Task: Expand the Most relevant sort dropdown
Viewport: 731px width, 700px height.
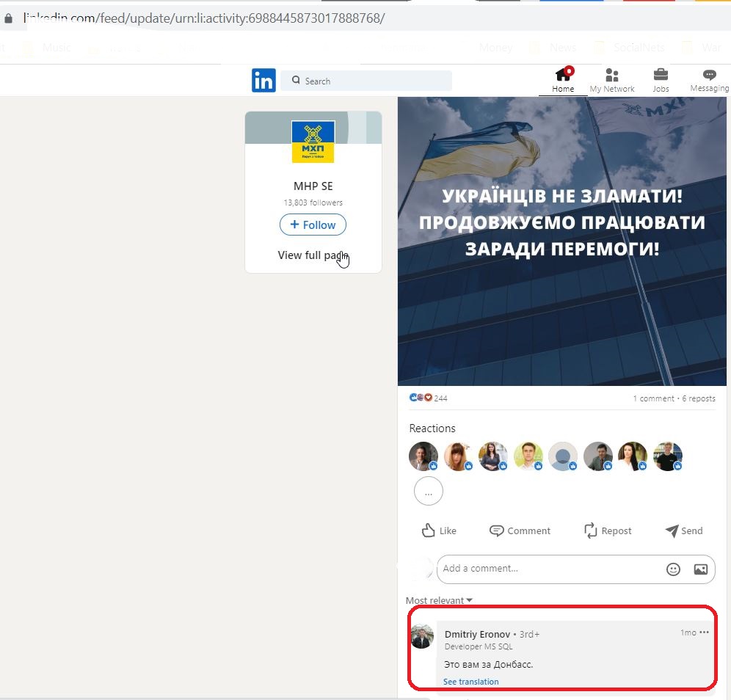Action: 439,600
